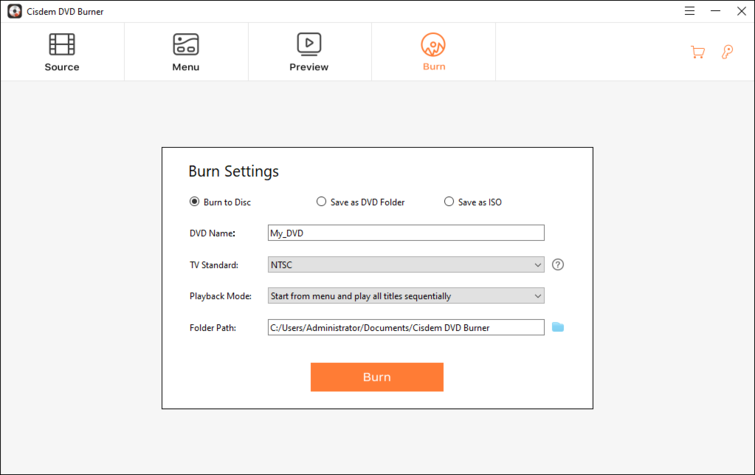Click the Cisdem DVD Burner app logo
This screenshot has height=475, width=755.
point(14,12)
